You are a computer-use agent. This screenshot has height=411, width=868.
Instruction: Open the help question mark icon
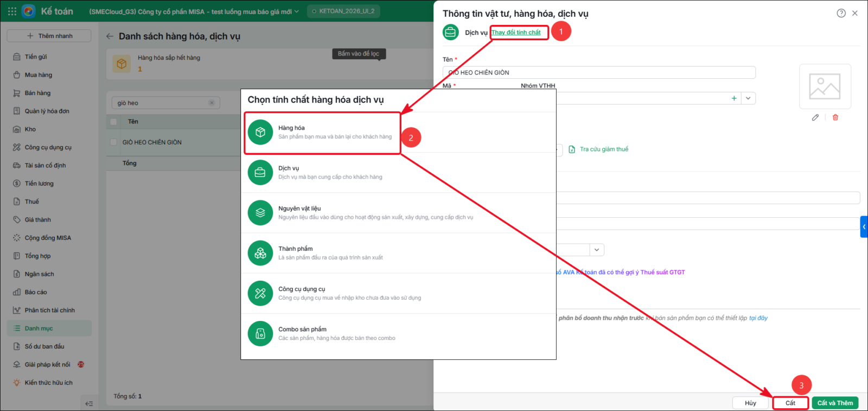tap(841, 13)
